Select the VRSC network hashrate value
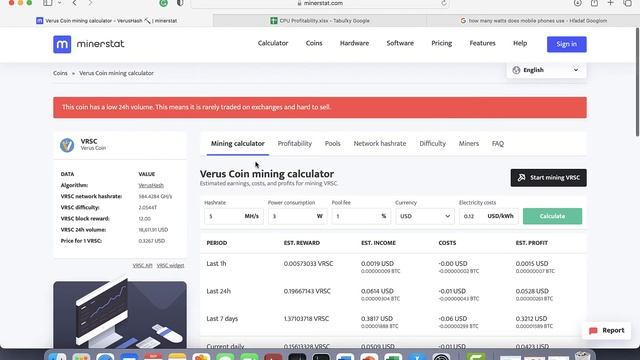The image size is (640, 360). pos(155,196)
